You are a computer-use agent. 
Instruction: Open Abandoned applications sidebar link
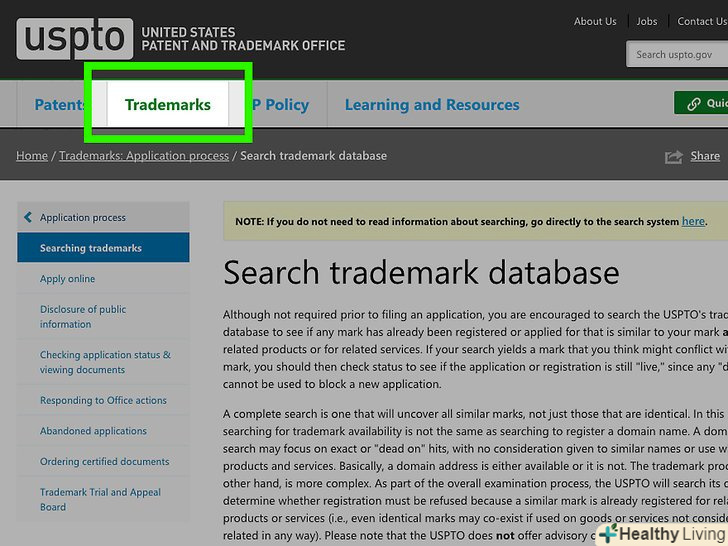click(93, 431)
